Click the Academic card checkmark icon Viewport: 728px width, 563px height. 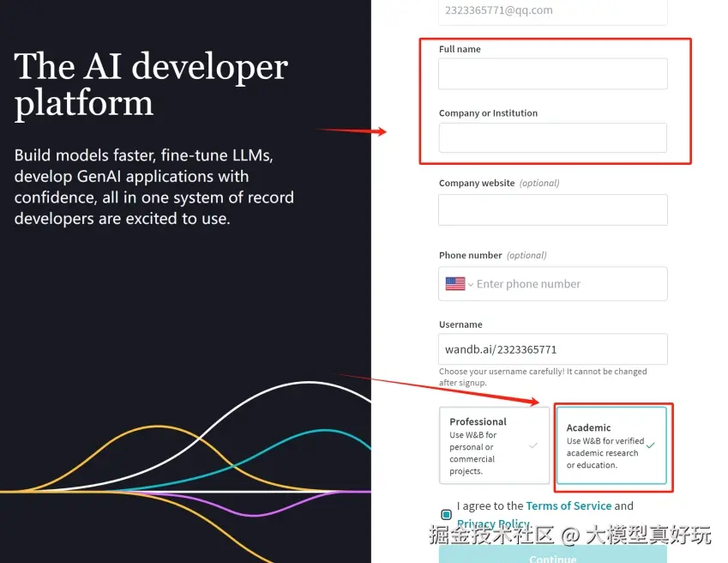651,445
